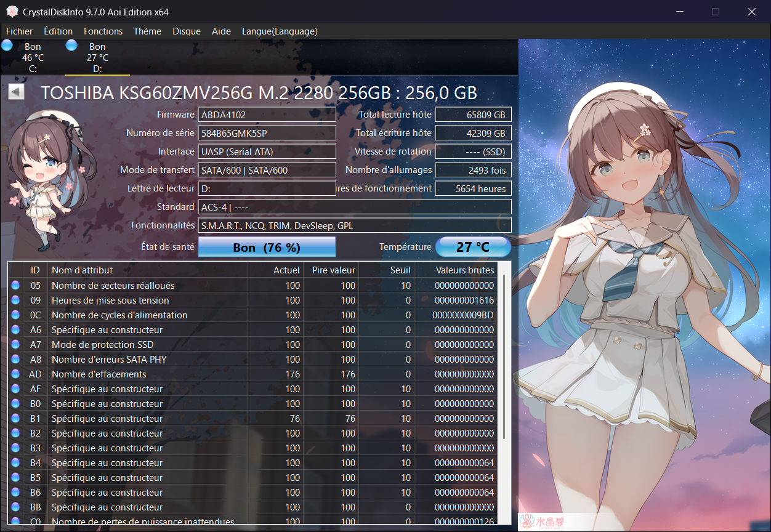This screenshot has width=771, height=532.
Task: Click the status orb for attribute B4
Action: coord(15,463)
